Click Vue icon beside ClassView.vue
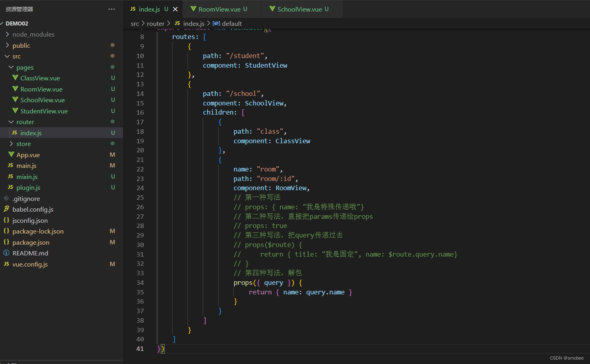The image size is (590, 364). pos(15,78)
